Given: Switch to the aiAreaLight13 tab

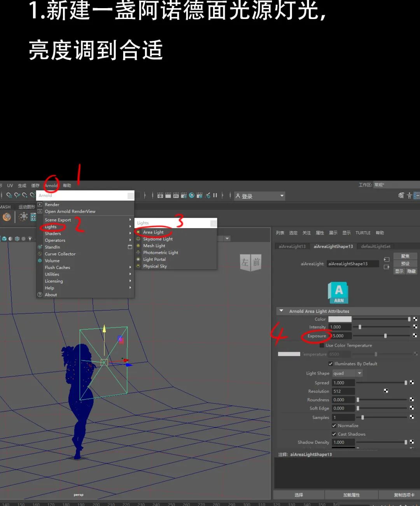Looking at the screenshot, I should pos(292,246).
